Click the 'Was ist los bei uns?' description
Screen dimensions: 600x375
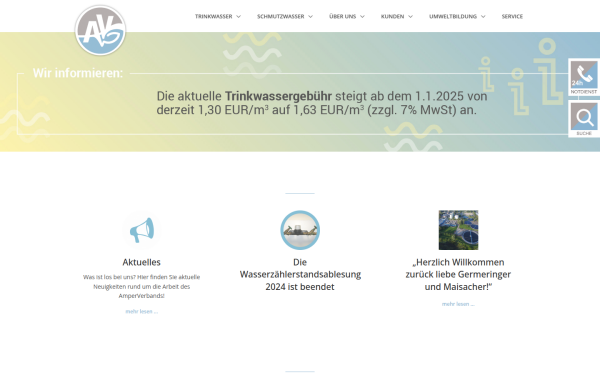click(142, 286)
